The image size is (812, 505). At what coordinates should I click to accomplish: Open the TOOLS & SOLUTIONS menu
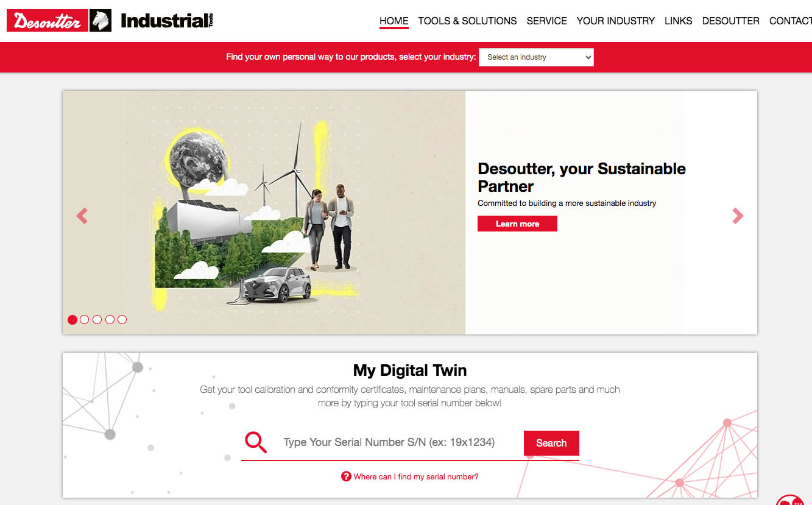467,21
